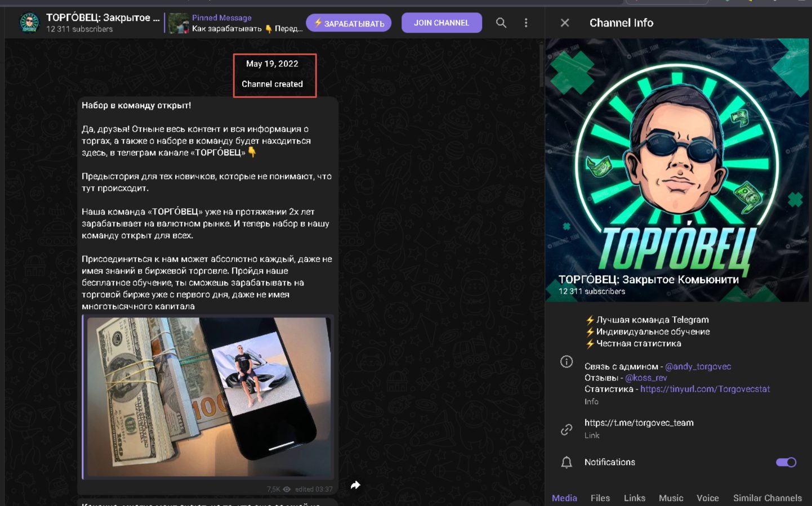Close the Channel Info panel
Screen dimensions: 812x506
(565, 23)
